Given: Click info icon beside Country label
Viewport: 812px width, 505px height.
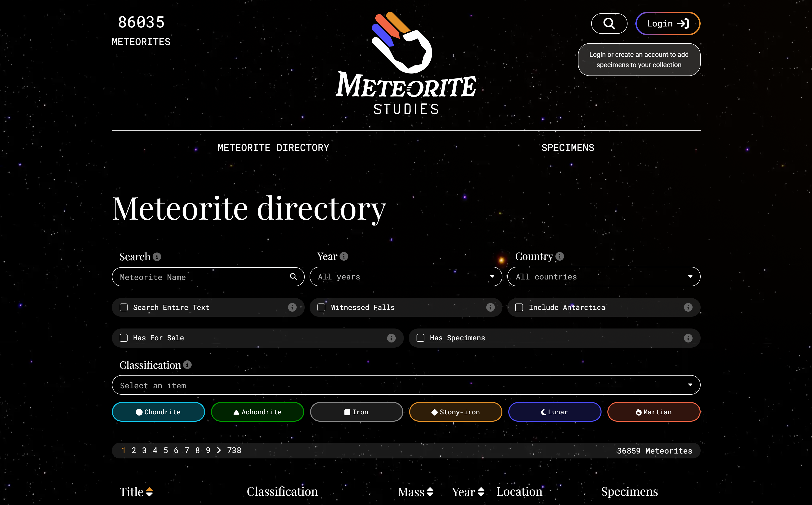Looking at the screenshot, I should 560,256.
